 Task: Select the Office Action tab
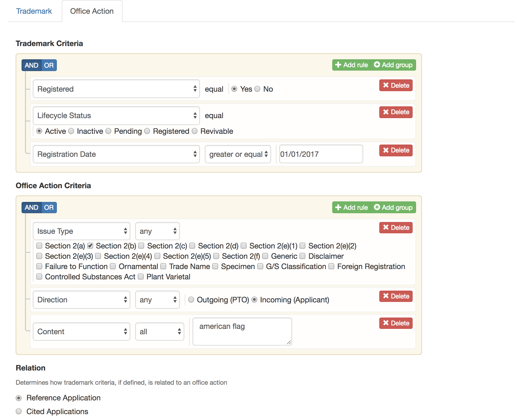tap(92, 11)
